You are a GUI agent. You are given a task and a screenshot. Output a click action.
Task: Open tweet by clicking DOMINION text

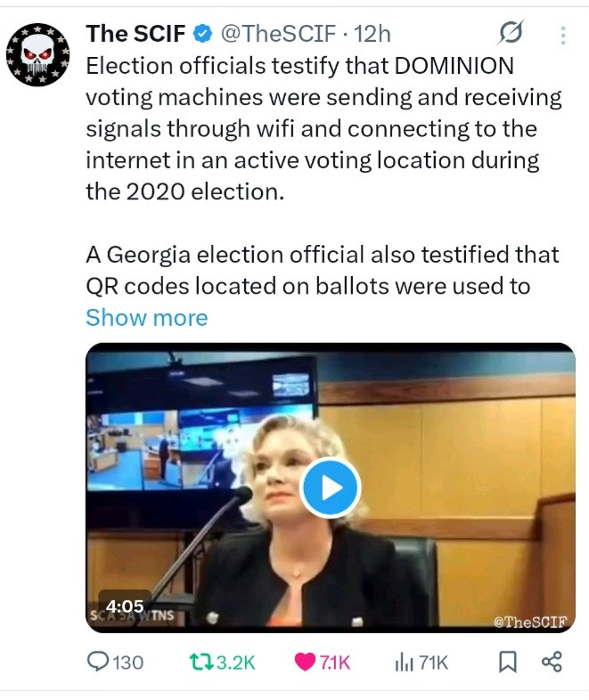tap(453, 66)
